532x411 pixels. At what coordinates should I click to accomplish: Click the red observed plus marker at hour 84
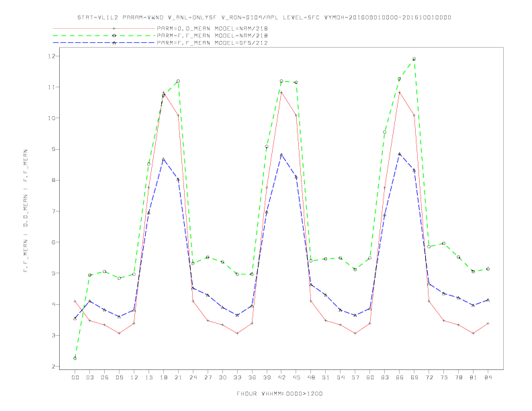click(x=488, y=324)
